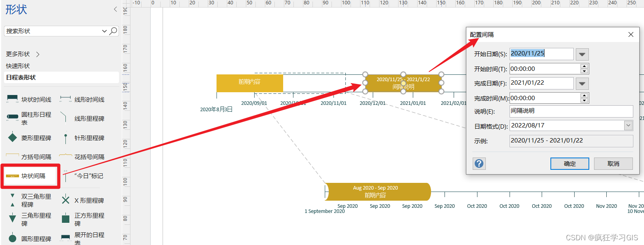Screen dimensions: 644x245
Task: Open the 开始日期 date picker dropdown
Action: (582, 54)
